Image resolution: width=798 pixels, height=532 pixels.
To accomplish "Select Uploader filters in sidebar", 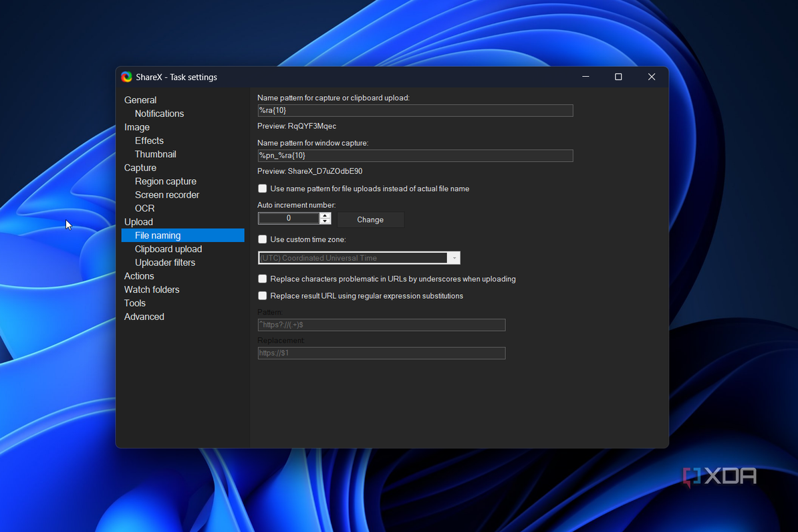I will 165,263.
